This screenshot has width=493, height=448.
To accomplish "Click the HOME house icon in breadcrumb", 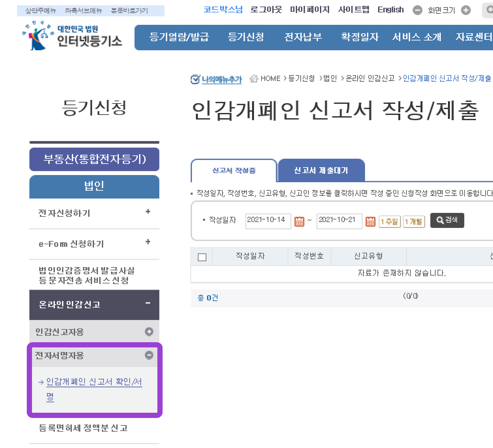I will 254,78.
